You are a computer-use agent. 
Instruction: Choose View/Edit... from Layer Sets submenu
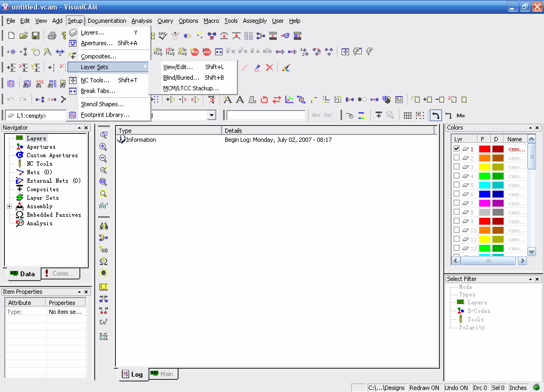click(193, 67)
